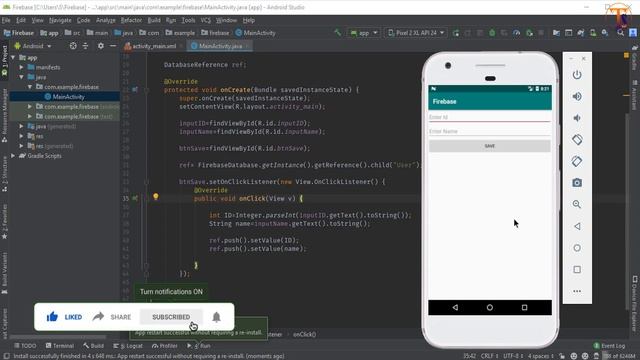Hide the Project tool window
Viewport: 640px width, 360px height.
113,46
